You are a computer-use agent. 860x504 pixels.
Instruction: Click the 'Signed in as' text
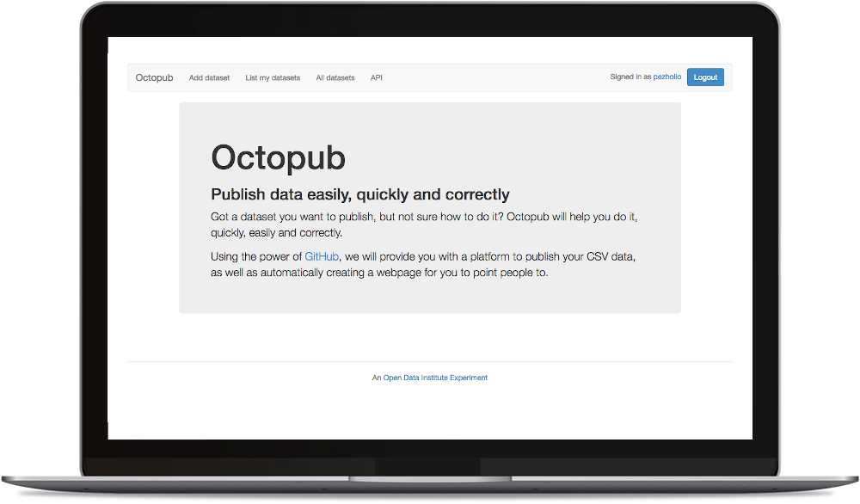click(x=630, y=77)
